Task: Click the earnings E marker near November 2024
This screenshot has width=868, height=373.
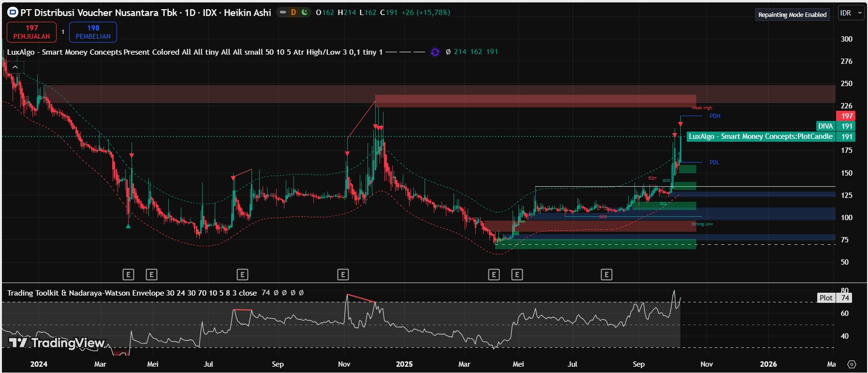Action: click(x=343, y=275)
